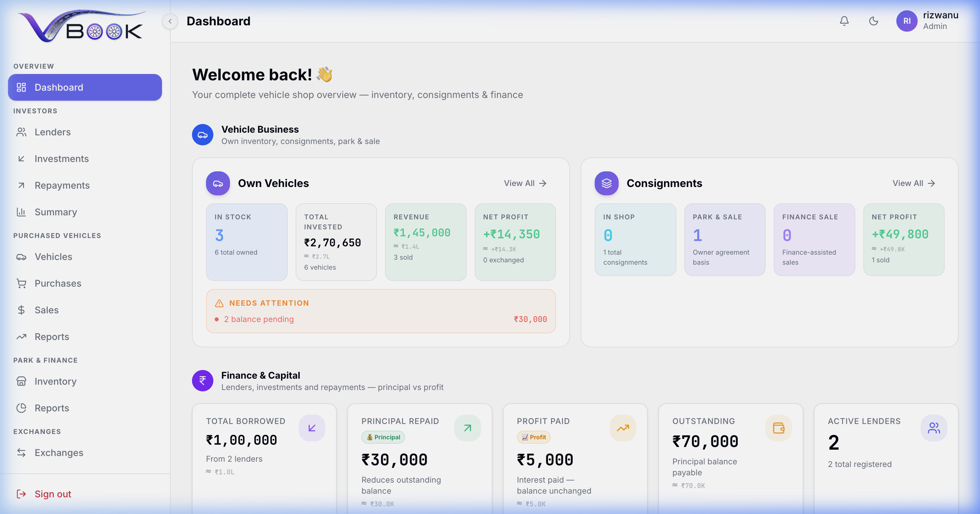Open the Summary page

85,212
